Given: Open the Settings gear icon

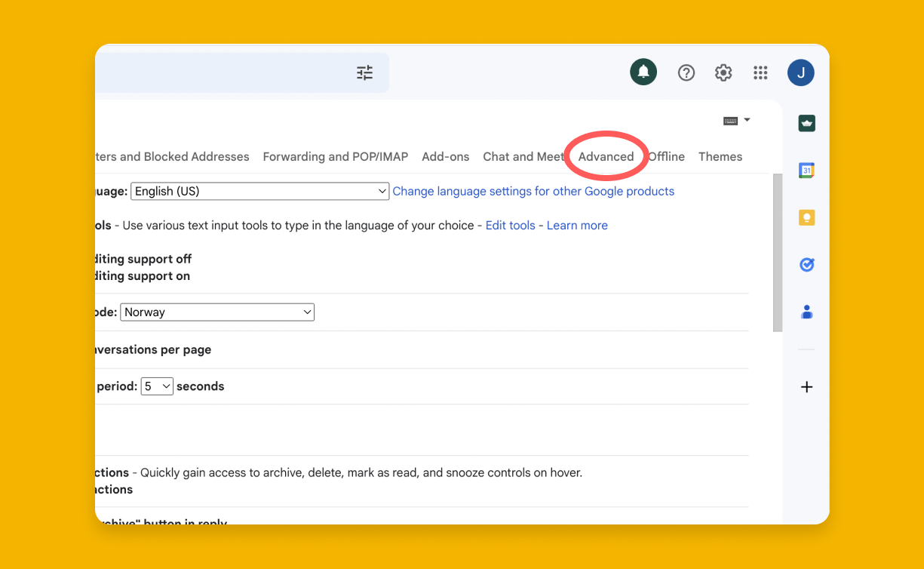Looking at the screenshot, I should tap(723, 72).
